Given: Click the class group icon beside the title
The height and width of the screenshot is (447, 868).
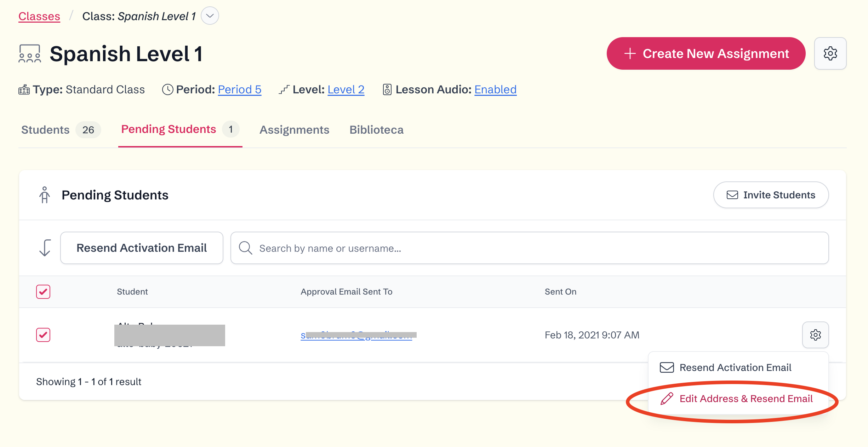Looking at the screenshot, I should pyautogui.click(x=30, y=54).
